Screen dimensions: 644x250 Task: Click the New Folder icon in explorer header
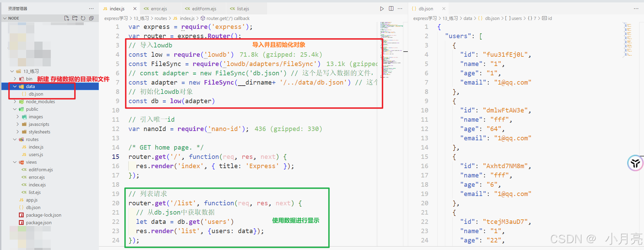pyautogui.click(x=75, y=18)
